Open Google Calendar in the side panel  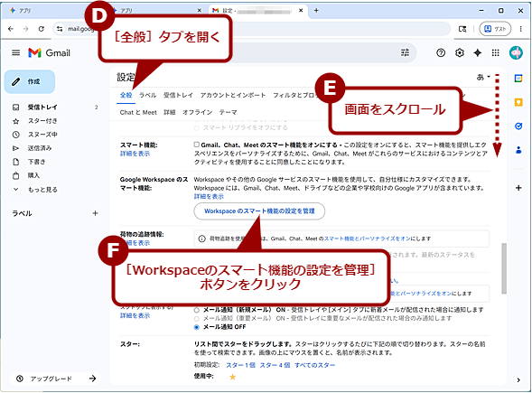(x=518, y=79)
